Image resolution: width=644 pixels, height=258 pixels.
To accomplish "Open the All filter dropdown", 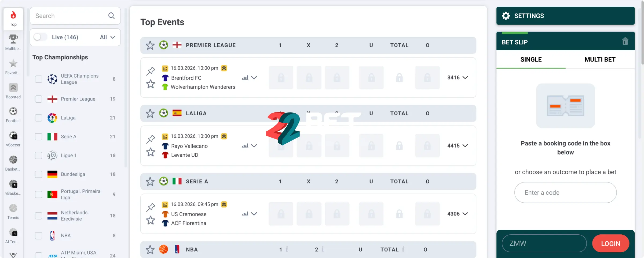I will 107,37.
